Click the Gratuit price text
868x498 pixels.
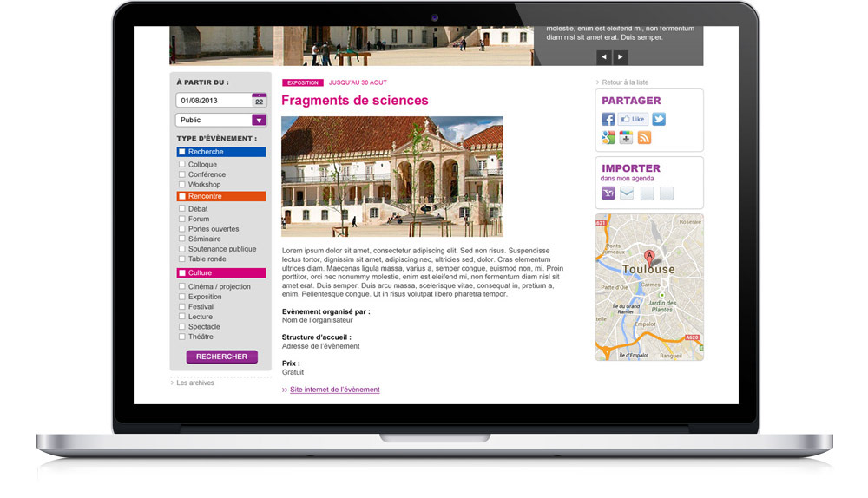point(293,372)
